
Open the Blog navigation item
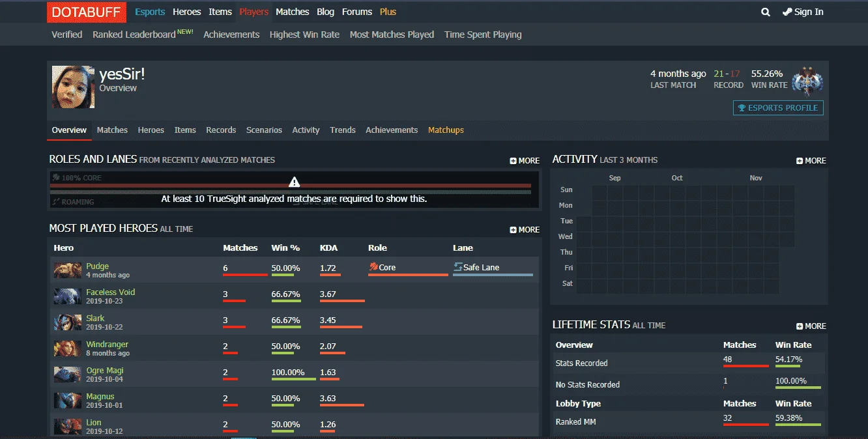coord(325,12)
